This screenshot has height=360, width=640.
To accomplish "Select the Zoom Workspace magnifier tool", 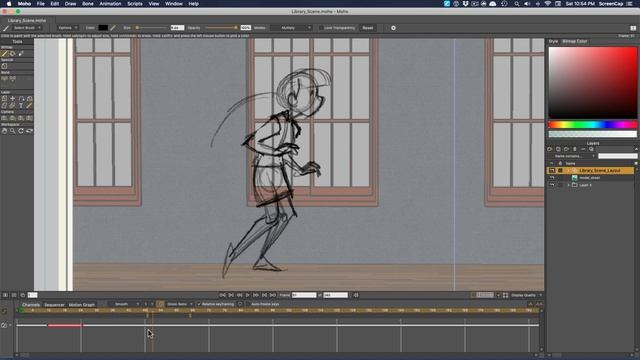I will [x=13, y=131].
